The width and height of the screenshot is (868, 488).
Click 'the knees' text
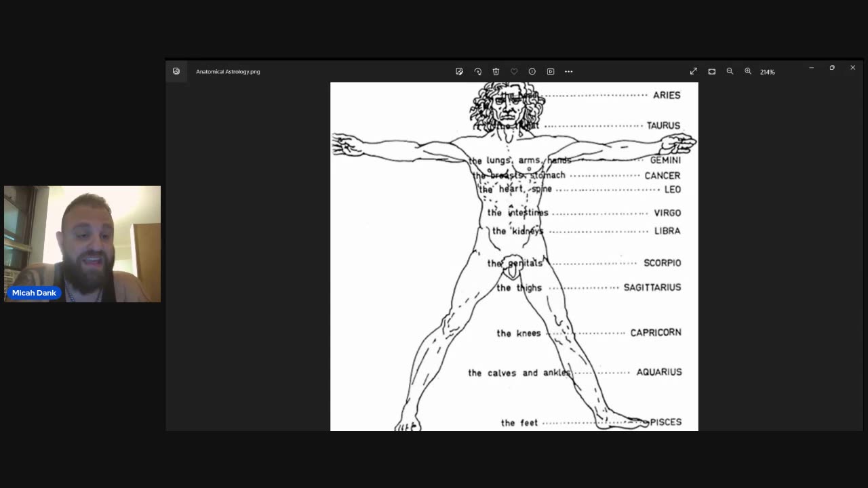(519, 333)
